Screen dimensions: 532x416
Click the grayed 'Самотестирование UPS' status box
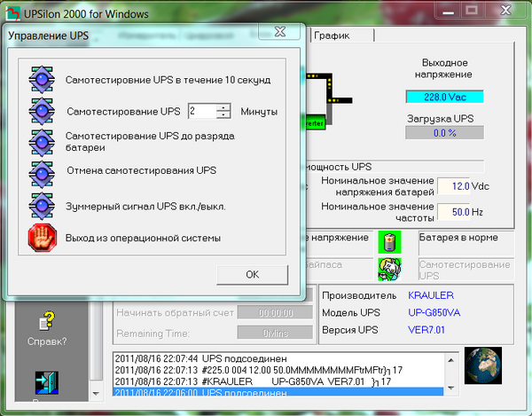tap(466, 270)
